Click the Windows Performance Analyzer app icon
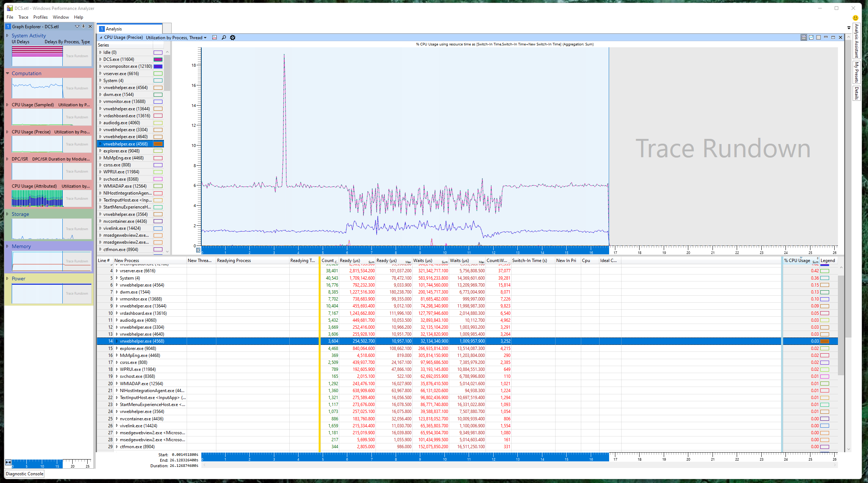Viewport: 868px width, 483px height. pyautogui.click(x=10, y=8)
